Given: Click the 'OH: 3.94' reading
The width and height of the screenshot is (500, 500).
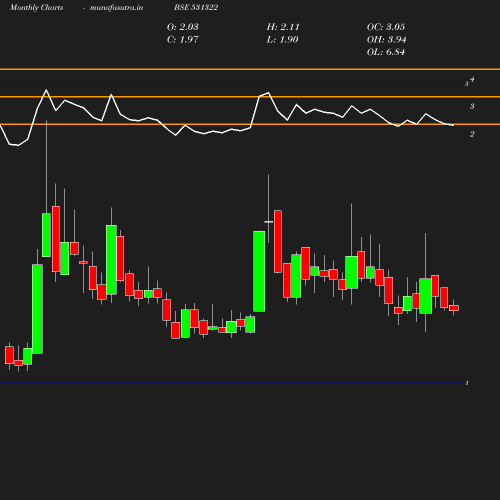Looking at the screenshot, I should click(x=386, y=39).
